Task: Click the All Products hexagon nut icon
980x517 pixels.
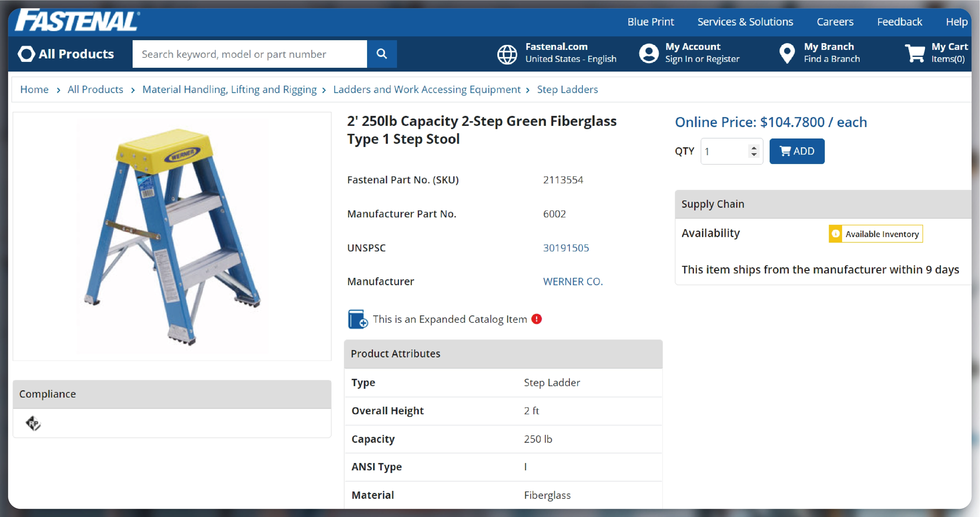Action: pyautogui.click(x=26, y=54)
